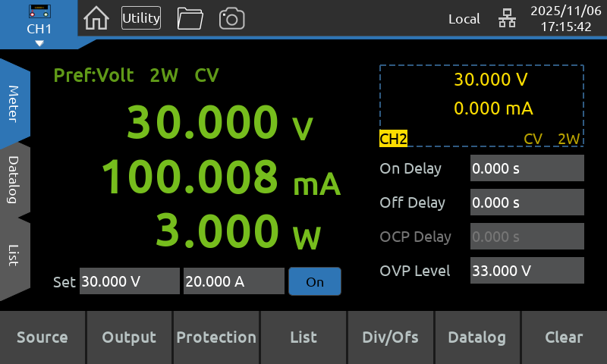This screenshot has height=364, width=607.
Task: Capture a screenshot with camera icon
Action: click(231, 18)
